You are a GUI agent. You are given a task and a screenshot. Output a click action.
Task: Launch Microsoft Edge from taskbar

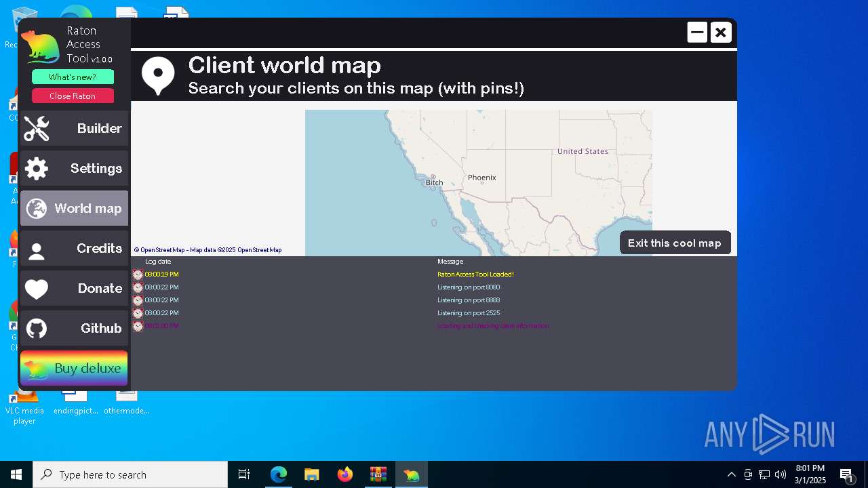click(279, 474)
